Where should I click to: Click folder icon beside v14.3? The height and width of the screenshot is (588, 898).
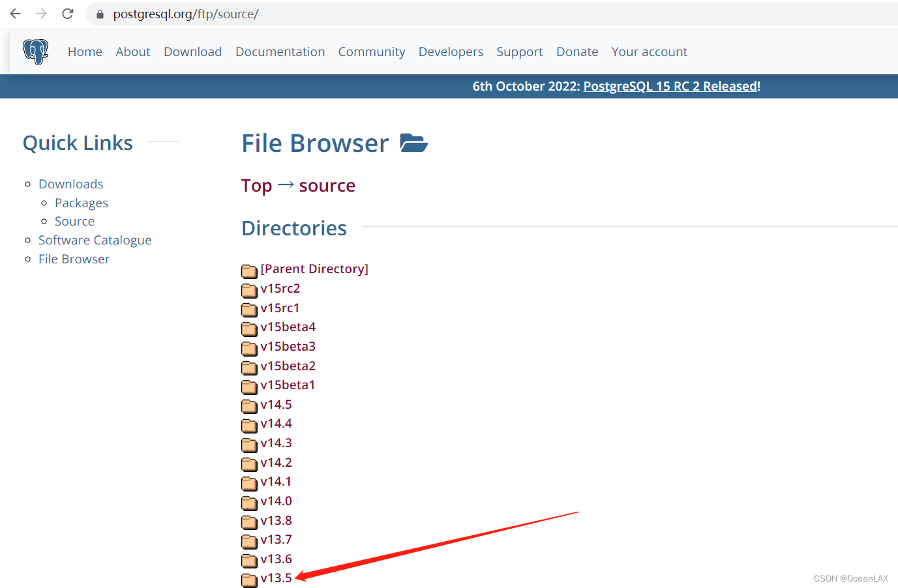coord(249,445)
